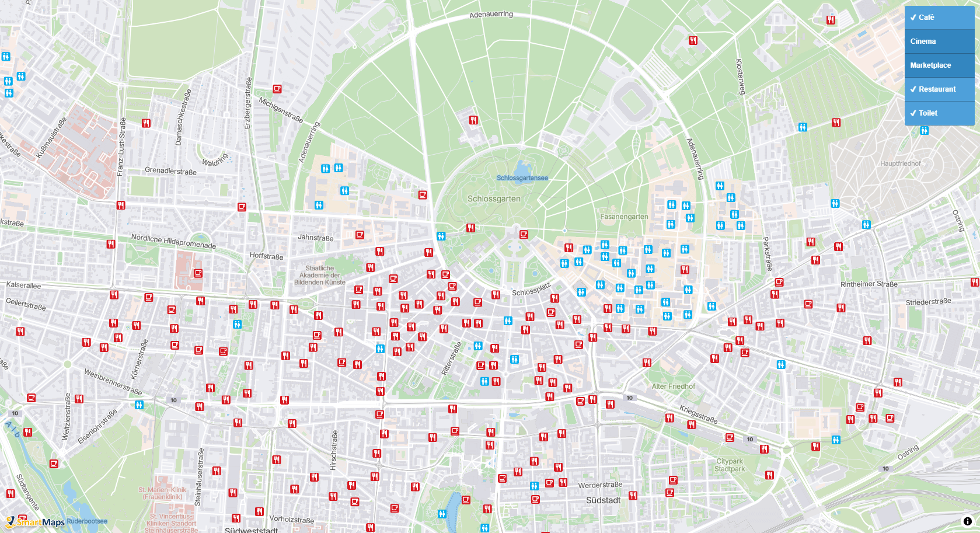Click the Schlossplatz label
This screenshot has height=533, width=980.
pyautogui.click(x=531, y=290)
